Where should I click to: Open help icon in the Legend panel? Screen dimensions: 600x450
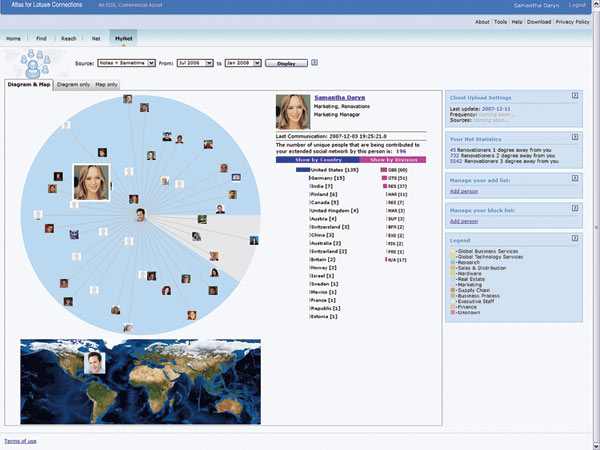575,238
